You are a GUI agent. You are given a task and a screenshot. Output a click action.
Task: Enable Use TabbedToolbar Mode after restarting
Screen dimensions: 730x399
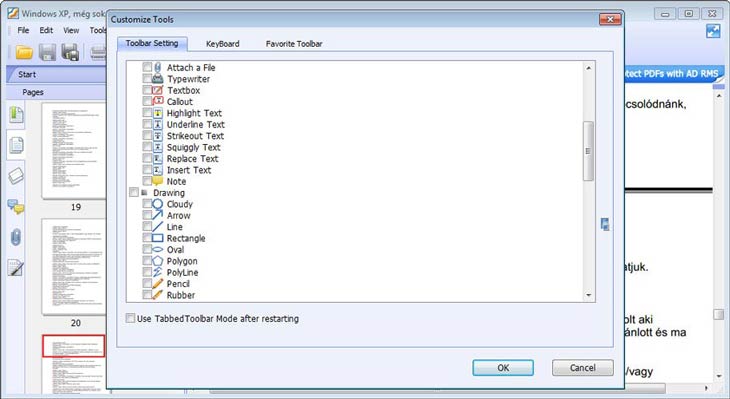coord(130,318)
